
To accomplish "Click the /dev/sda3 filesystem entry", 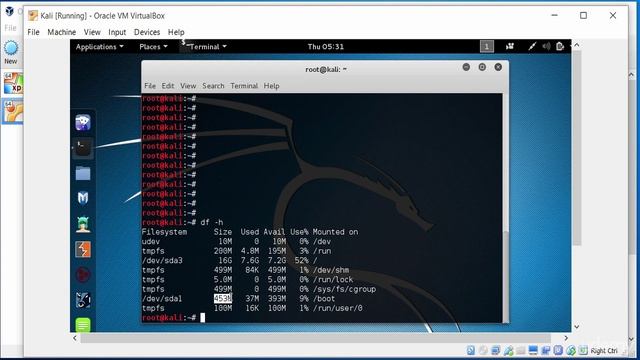I will pyautogui.click(x=162, y=260).
